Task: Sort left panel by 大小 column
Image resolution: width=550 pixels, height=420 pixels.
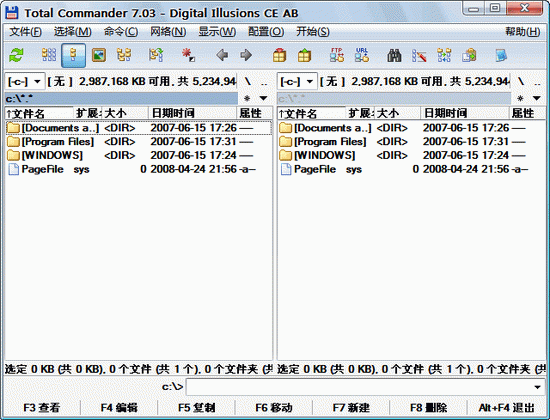Action: click(125, 113)
